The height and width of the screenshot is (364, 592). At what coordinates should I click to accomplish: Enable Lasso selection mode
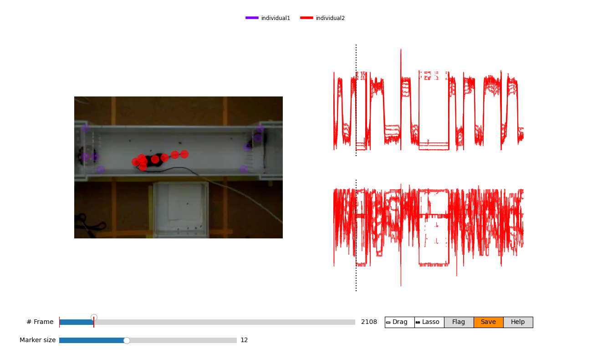(x=429, y=322)
